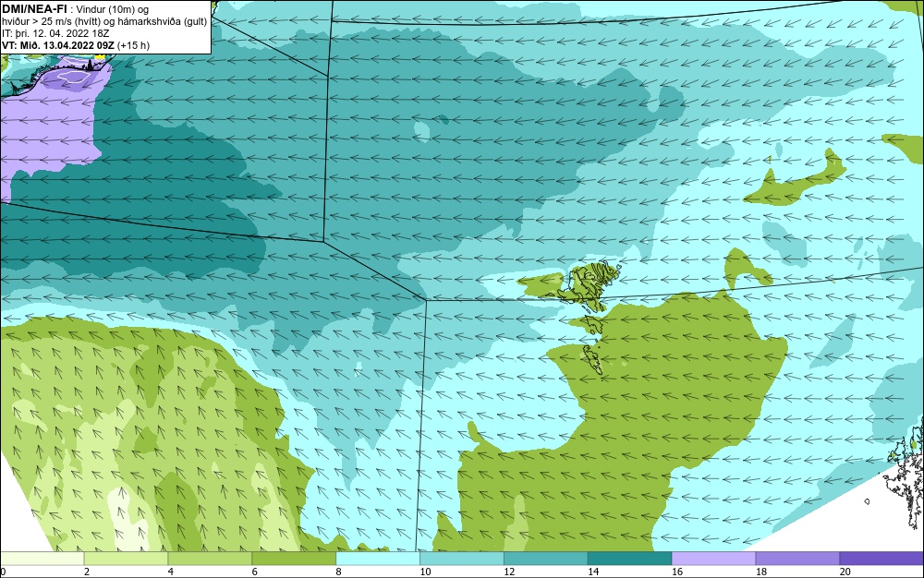Click the 18–20 m/s purple legend swatch
This screenshot has height=578, width=924.
click(798, 558)
